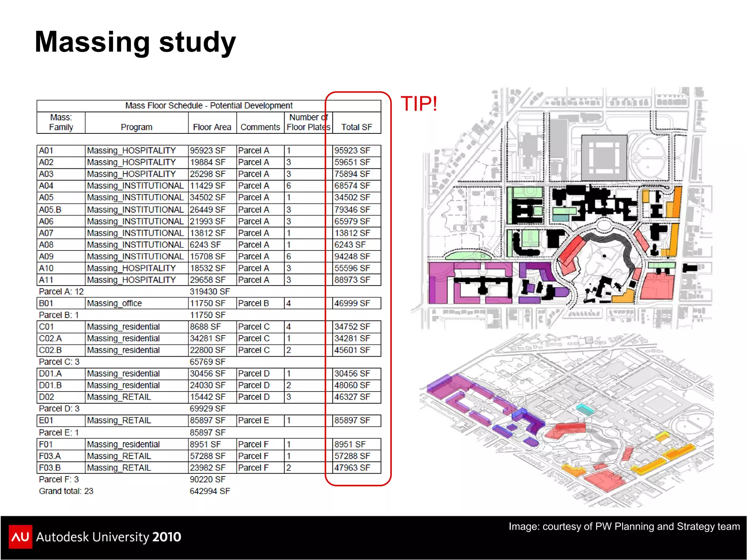Click the A02 total 59651 SF cell
The width and height of the screenshot is (747, 560).
tap(357, 162)
